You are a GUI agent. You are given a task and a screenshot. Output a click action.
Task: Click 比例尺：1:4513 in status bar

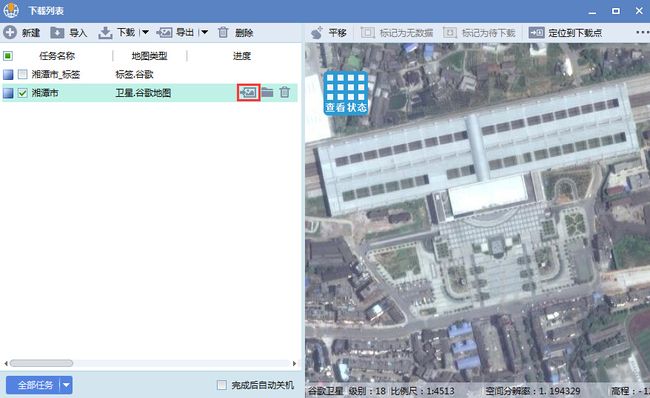click(x=423, y=391)
